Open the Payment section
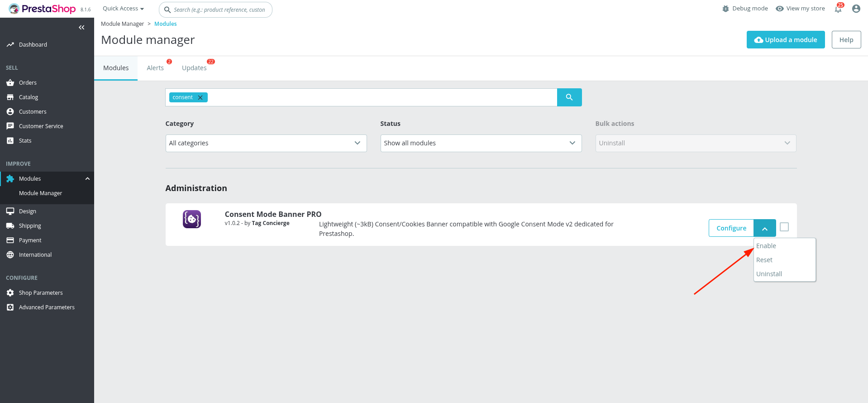This screenshot has width=868, height=403. (x=30, y=240)
